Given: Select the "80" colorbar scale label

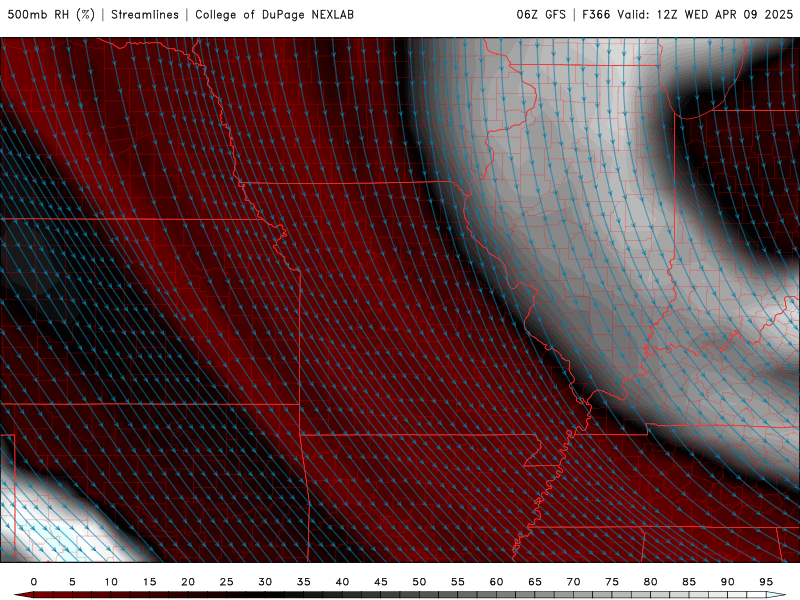Looking at the screenshot, I should (651, 582).
